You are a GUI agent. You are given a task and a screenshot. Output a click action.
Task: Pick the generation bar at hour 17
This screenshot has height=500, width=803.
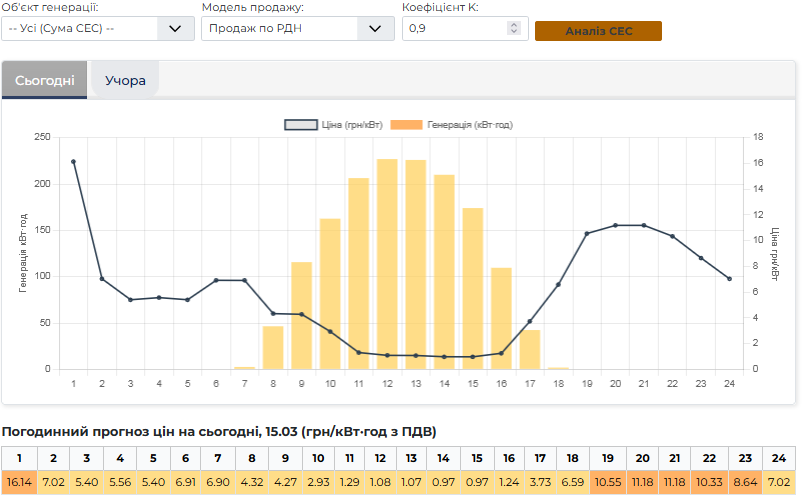[x=530, y=349]
